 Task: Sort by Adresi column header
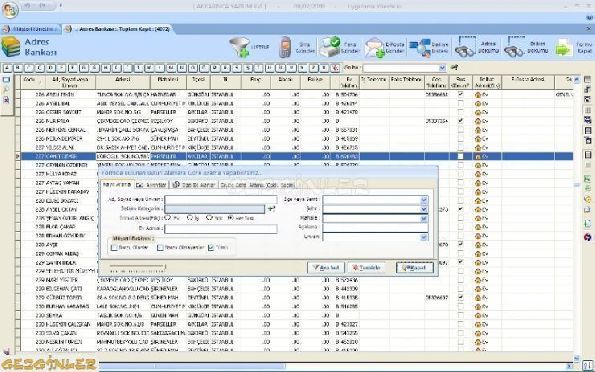pos(123,82)
